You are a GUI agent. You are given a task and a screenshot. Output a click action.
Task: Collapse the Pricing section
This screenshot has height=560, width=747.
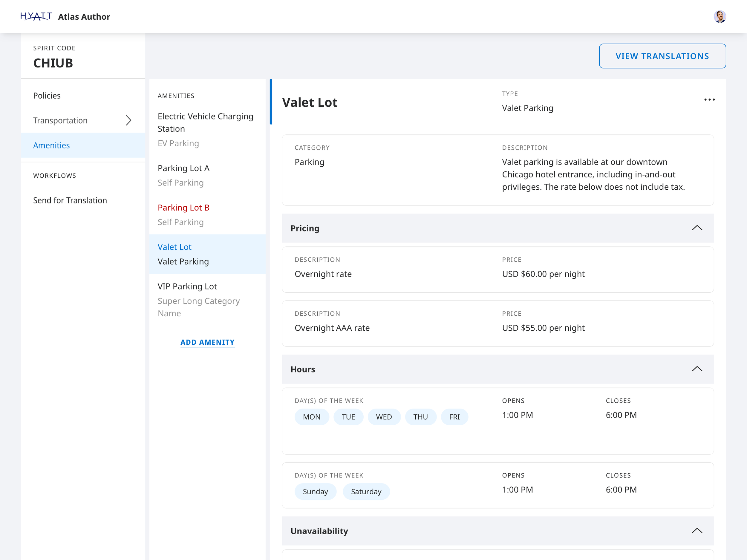pyautogui.click(x=697, y=228)
